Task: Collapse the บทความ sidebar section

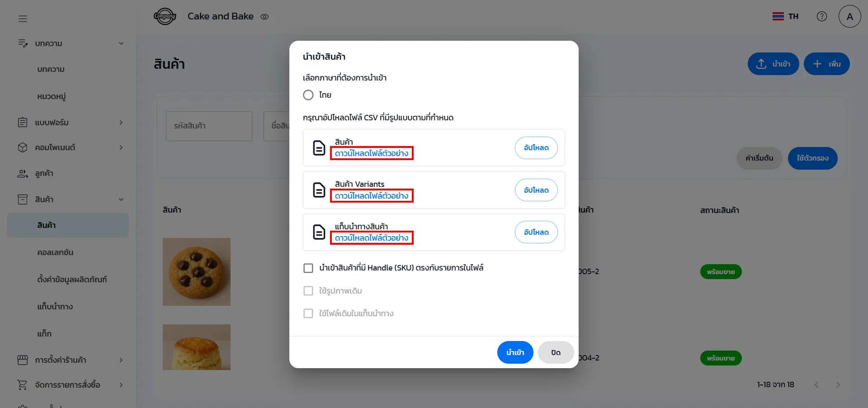Action: click(x=121, y=43)
